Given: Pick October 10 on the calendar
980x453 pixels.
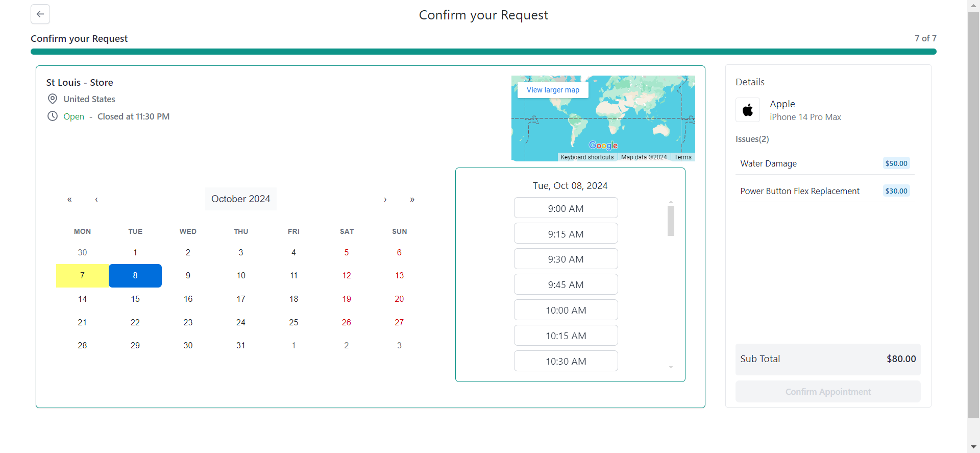Looking at the screenshot, I should [241, 276].
